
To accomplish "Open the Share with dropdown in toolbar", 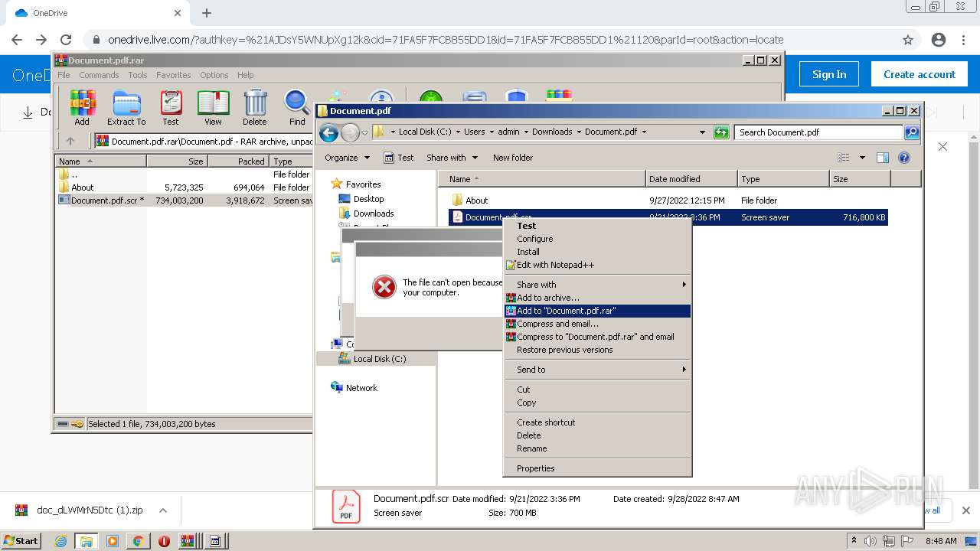I will [x=452, y=158].
